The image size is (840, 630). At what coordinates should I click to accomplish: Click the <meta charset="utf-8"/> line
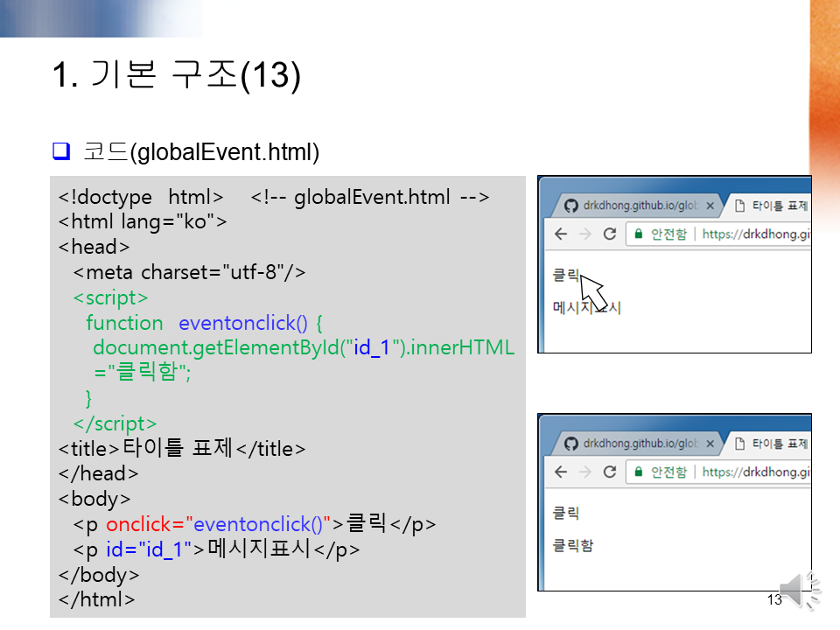coord(189,272)
